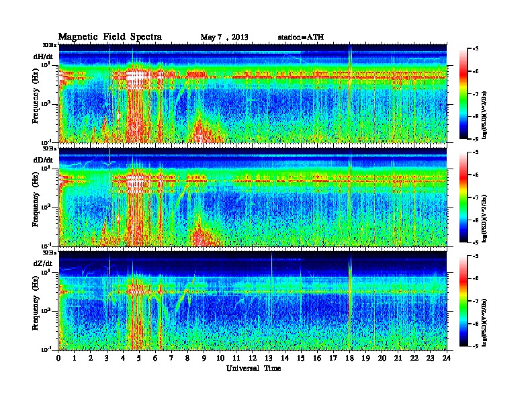Click the 'May 7, 2013' date label

pyautogui.click(x=224, y=38)
